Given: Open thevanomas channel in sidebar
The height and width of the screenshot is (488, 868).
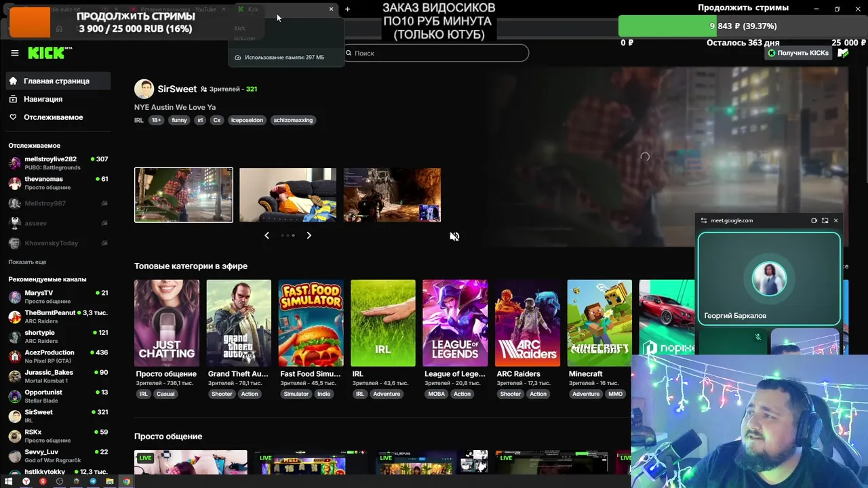Looking at the screenshot, I should [x=58, y=183].
